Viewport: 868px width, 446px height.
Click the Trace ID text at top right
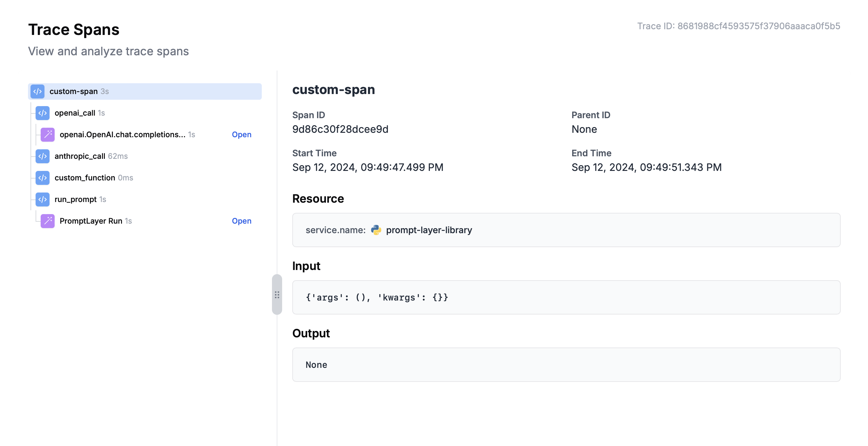tap(738, 26)
